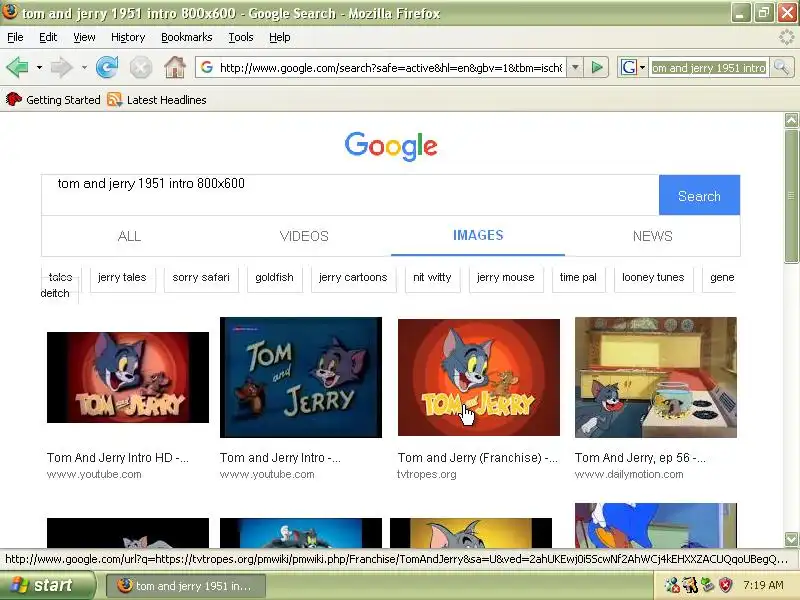Viewport: 800px width, 600px height.
Task: Open the Forward history dropdown arrow
Action: click(84, 67)
